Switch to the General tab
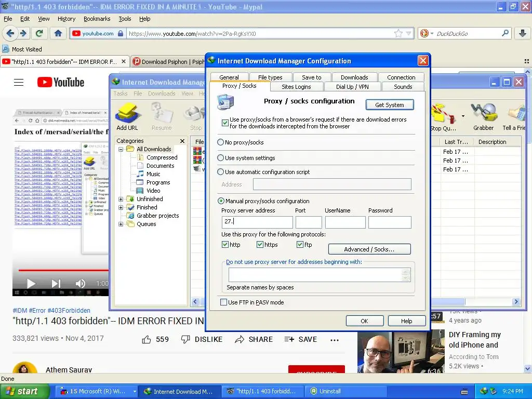Viewport: 532px width, 399px height. click(x=229, y=77)
